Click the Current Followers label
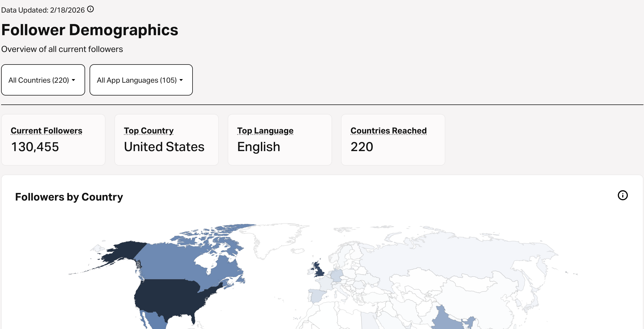This screenshot has width=644, height=329. tap(46, 130)
